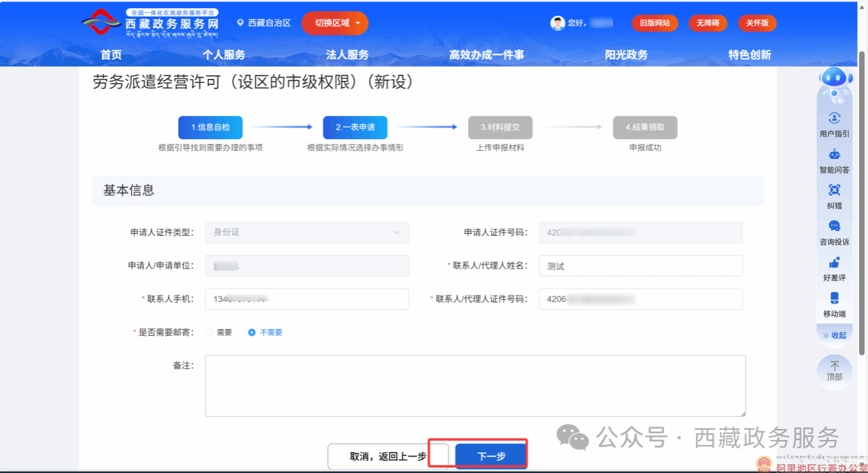Image resolution: width=868 pixels, height=473 pixels.
Task: Expand the 切换区域 region switcher
Action: 335,23
